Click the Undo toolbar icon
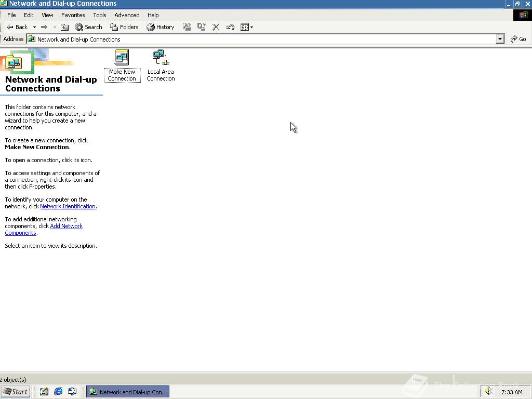 coord(230,27)
